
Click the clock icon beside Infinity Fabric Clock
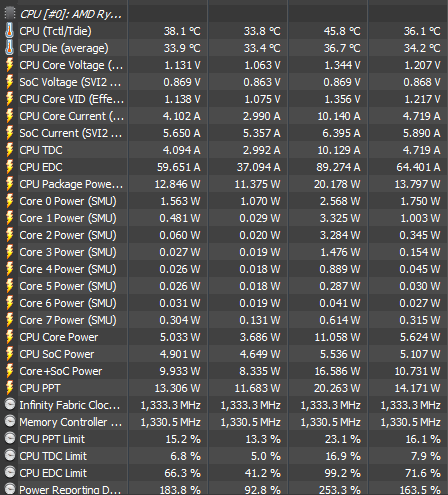10,404
